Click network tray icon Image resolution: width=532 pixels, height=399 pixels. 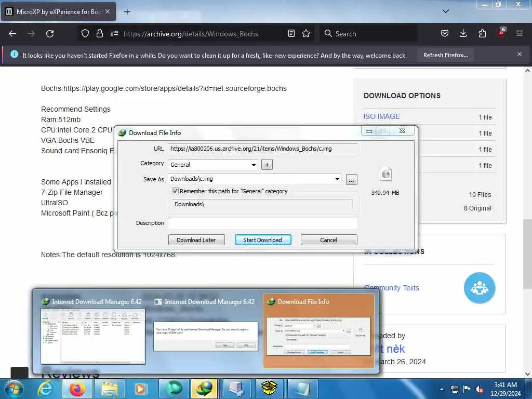coord(454,389)
